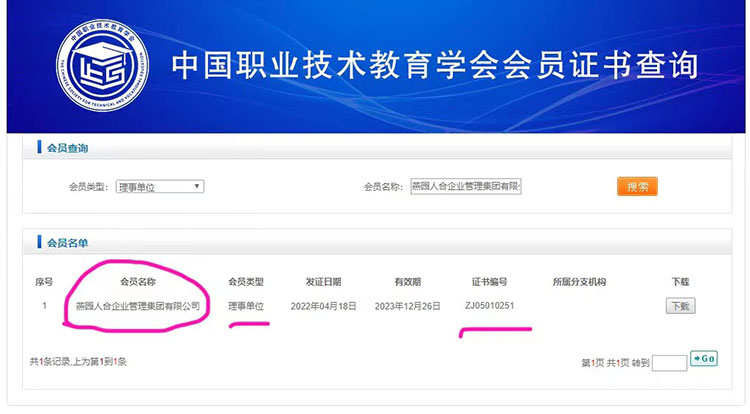This screenshot has height=414, width=750.
Task: Click the 会员名单 section heading
Action: [x=67, y=243]
